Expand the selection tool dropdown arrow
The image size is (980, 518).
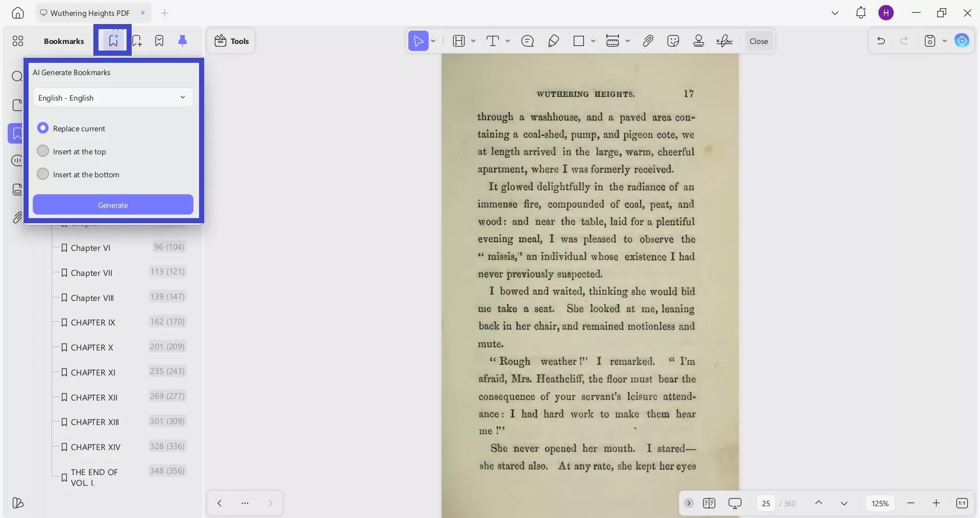click(433, 41)
